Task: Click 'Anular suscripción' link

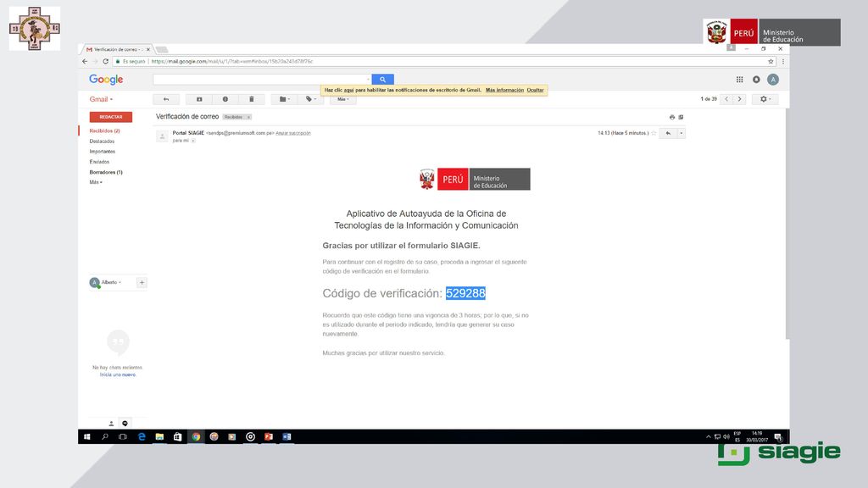Action: 293,133
